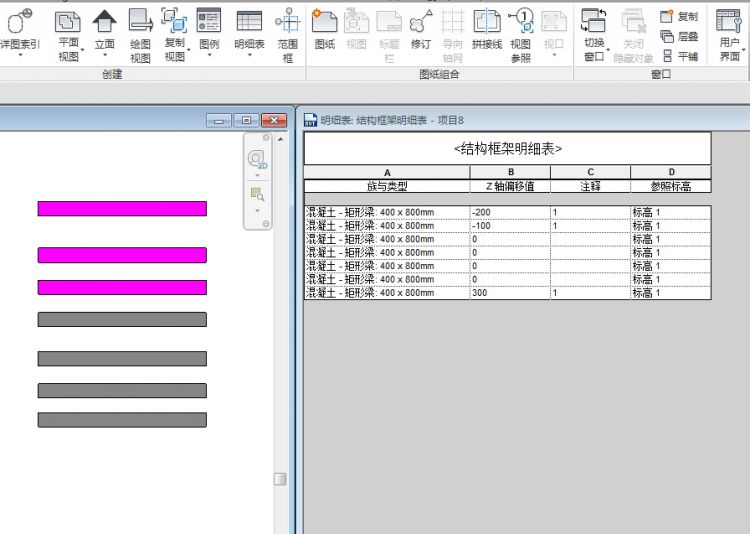Select the 标题栏 title block tool
Screen dimensions: 750x534
389,36
